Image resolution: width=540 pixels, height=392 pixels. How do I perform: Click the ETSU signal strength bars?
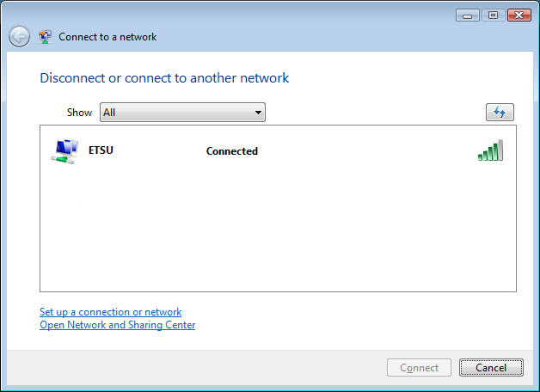tap(490, 151)
